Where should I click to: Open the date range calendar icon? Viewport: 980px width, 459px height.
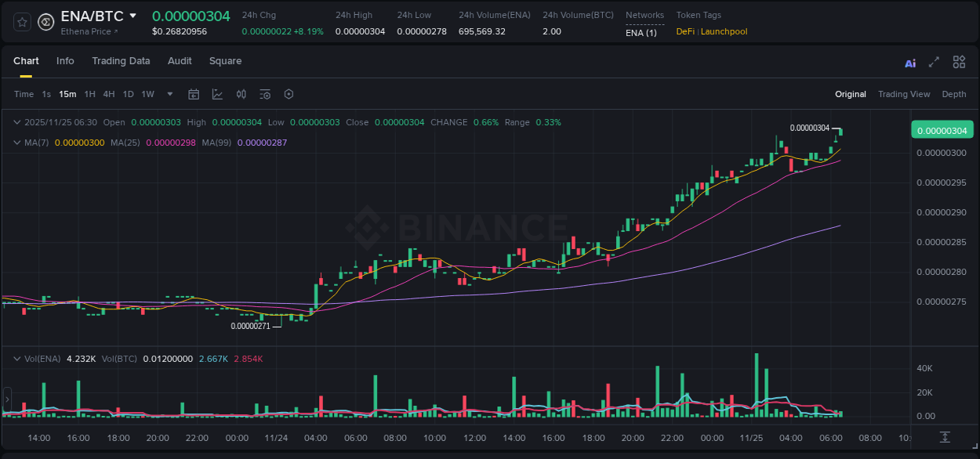coord(194,94)
